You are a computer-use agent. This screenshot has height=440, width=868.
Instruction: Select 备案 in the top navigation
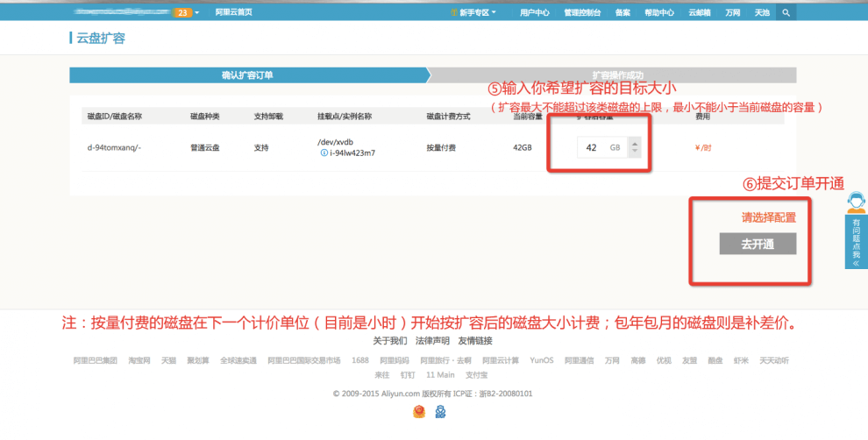tap(623, 13)
